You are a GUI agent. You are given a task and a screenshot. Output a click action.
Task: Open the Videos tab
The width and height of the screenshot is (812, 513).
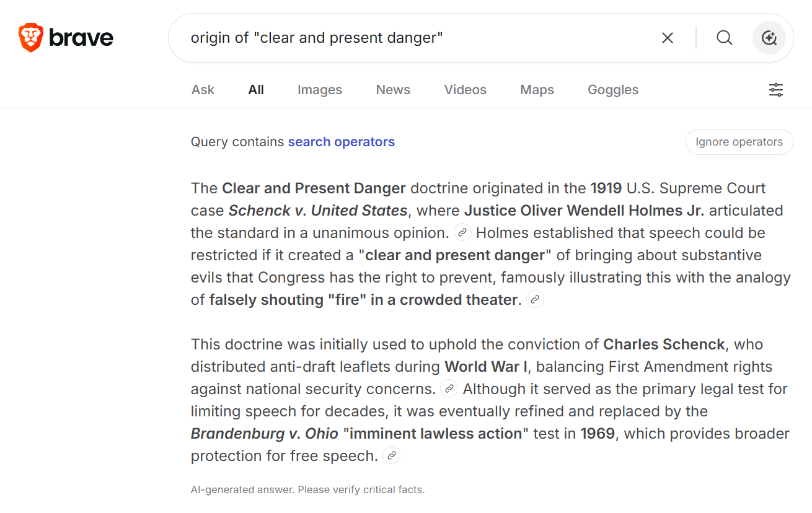coord(466,90)
